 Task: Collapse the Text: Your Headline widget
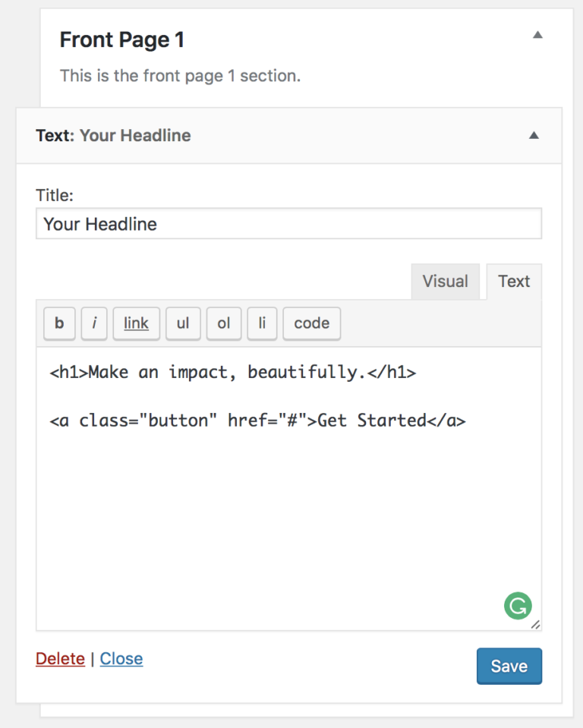534,136
